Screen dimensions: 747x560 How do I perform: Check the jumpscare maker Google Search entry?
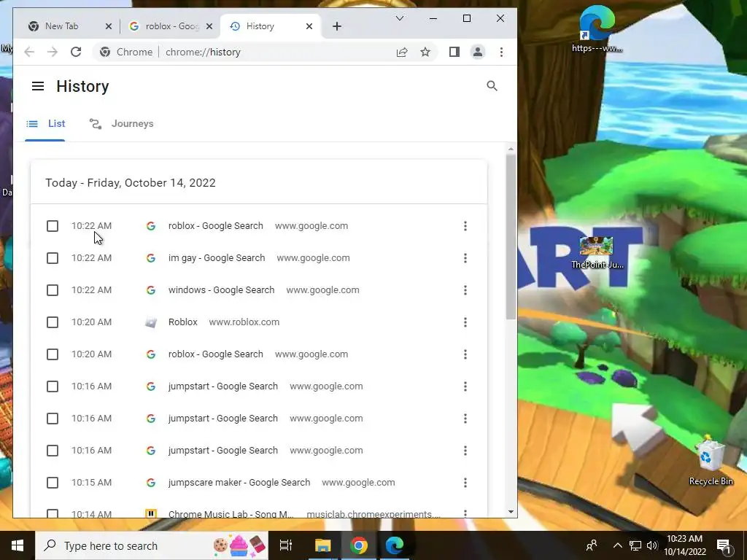53,483
